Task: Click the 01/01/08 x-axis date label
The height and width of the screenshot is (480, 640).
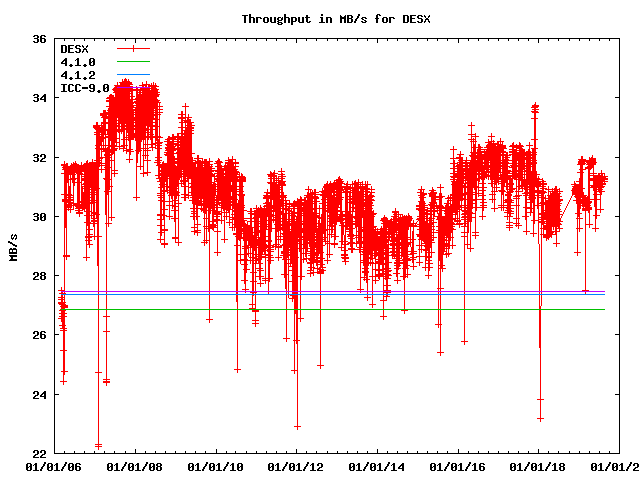Action: 134,467
